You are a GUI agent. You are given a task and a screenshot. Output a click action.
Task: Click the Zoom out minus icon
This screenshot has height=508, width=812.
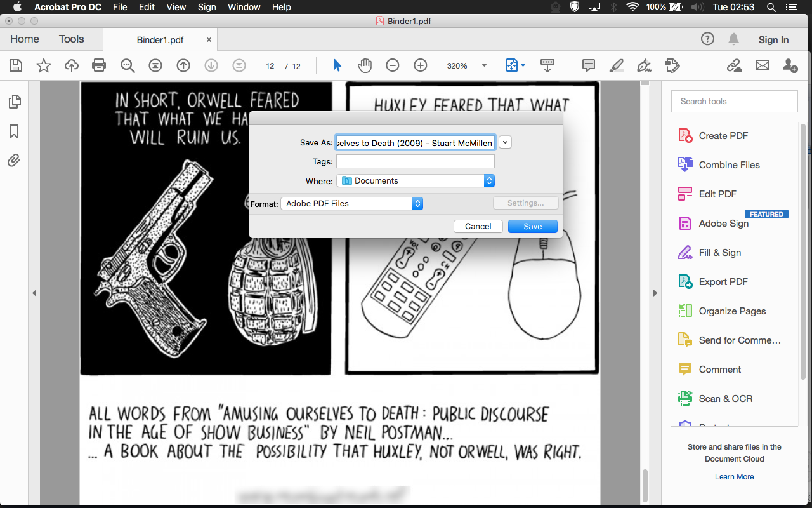click(x=393, y=65)
